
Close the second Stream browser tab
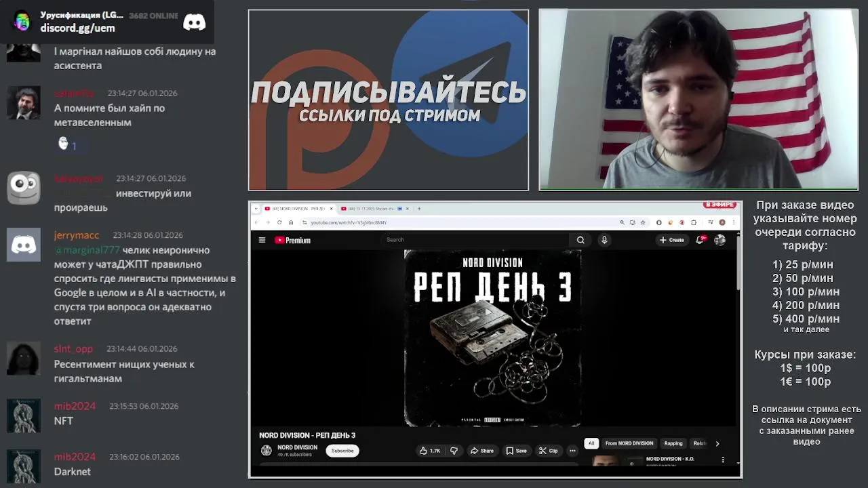[x=408, y=209]
